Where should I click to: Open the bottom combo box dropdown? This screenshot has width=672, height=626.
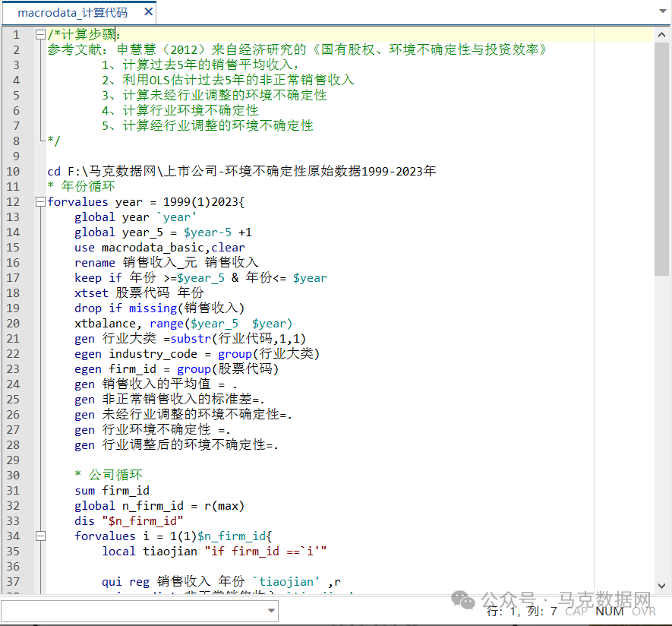coord(271,611)
